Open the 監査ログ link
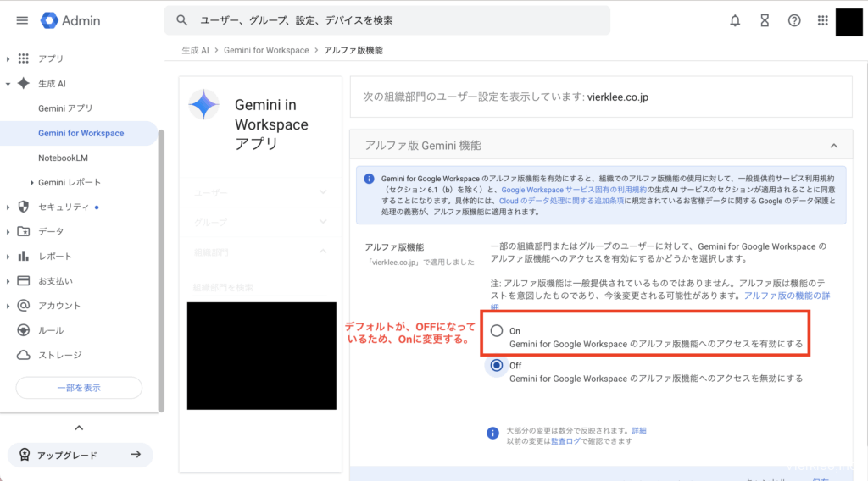 click(566, 440)
